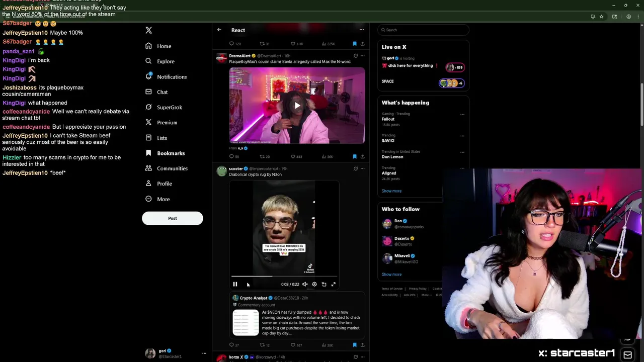Open Explore in the sidebar
Image resolution: width=644 pixels, height=362 pixels.
click(160, 61)
